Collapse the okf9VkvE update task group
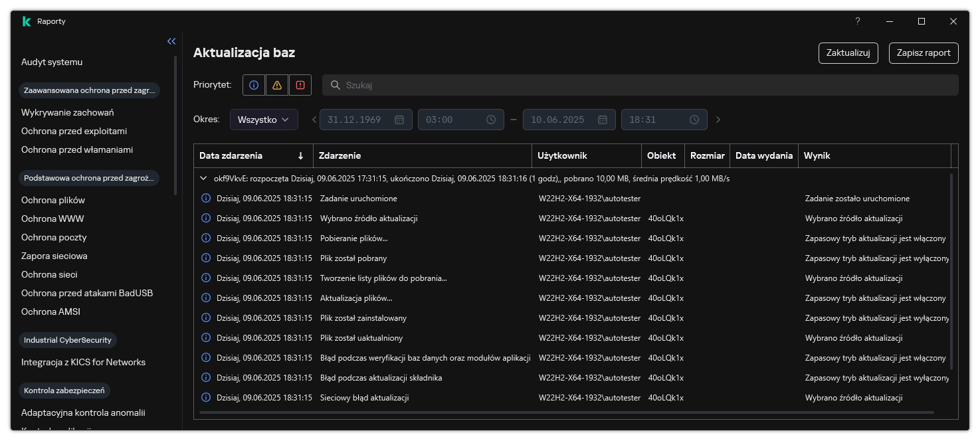 203,179
